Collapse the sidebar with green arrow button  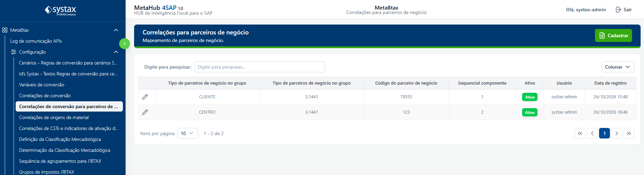[125, 44]
